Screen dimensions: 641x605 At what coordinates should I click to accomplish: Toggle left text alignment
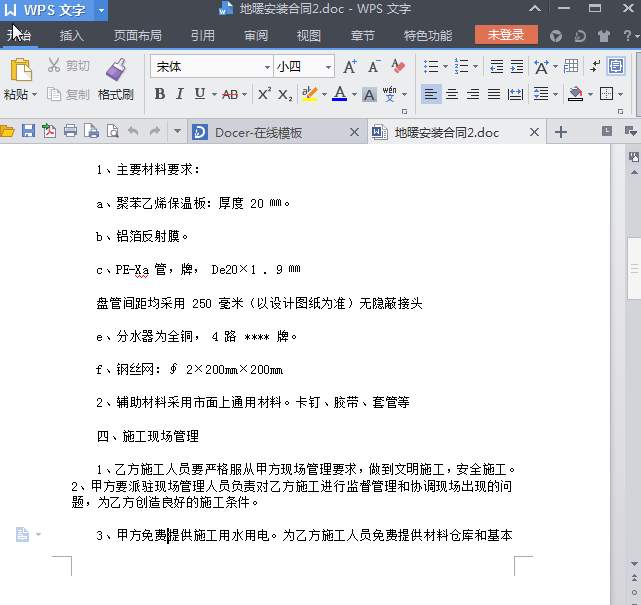coord(431,94)
